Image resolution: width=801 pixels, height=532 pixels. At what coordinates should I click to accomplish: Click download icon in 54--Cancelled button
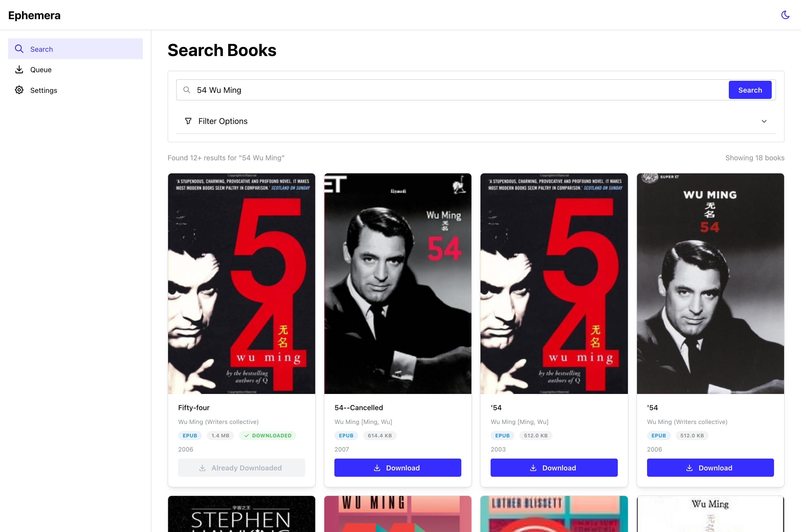pos(377,468)
